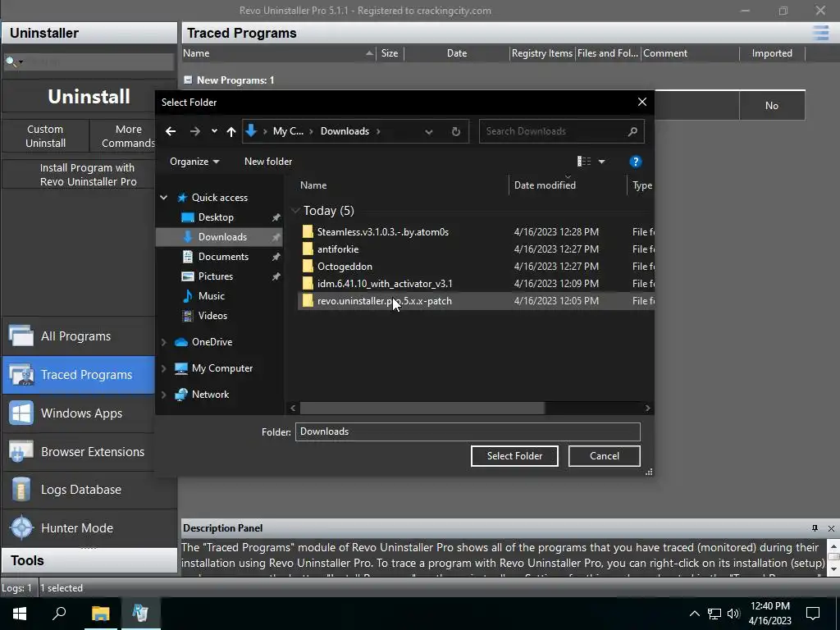Select Downloads in Quick access
The height and width of the screenshot is (630, 840).
click(218, 237)
